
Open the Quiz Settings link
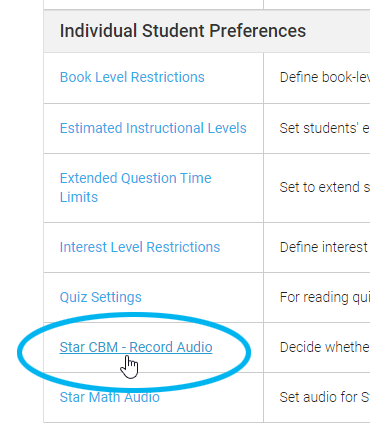point(101,297)
